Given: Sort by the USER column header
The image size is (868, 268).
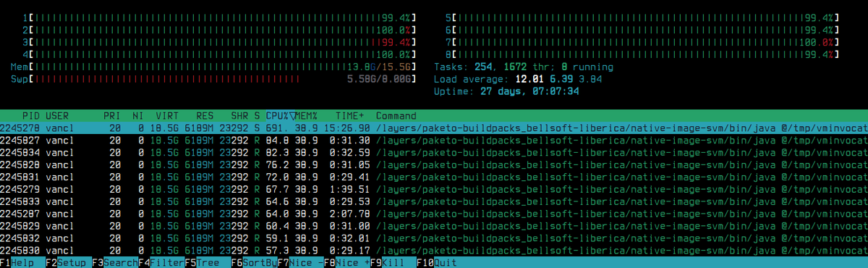Looking at the screenshot, I should click(x=58, y=116).
